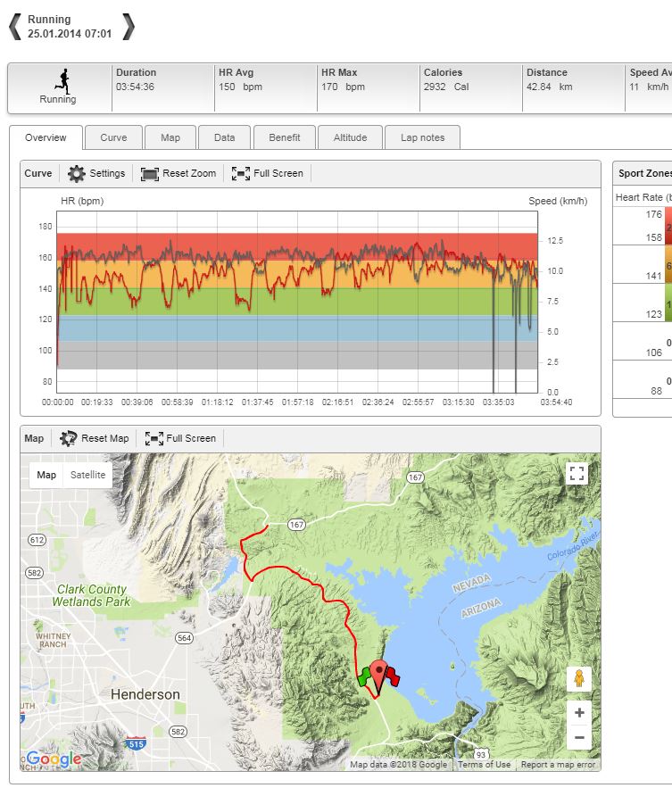Open the curve in Full Screen
Image resolution: width=672 pixels, height=788 pixels.
[240, 173]
